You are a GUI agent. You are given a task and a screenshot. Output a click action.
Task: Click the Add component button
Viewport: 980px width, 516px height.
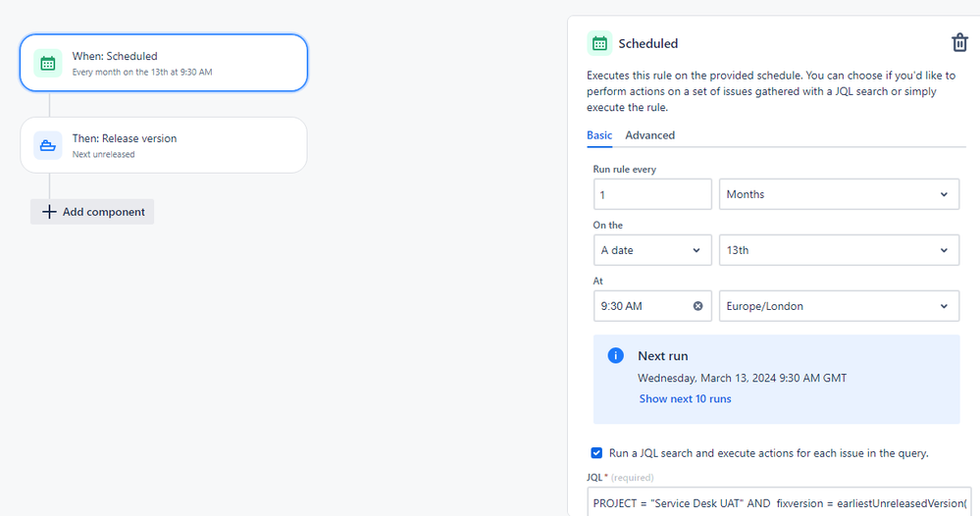92,212
